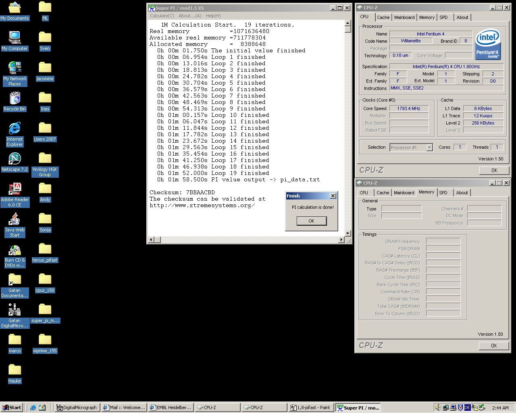Click OK in lower CPU-Z Memory window

tap(494, 346)
